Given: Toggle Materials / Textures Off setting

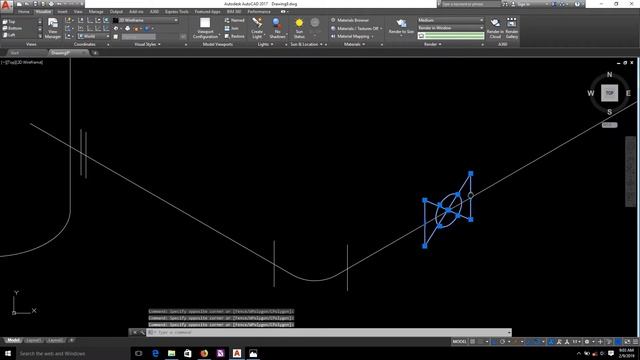Looking at the screenshot, I should pyautogui.click(x=356, y=28).
